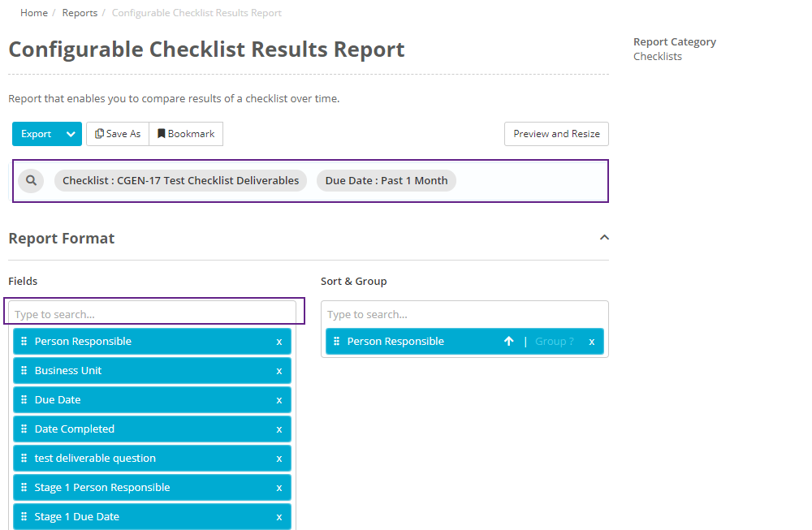Click the Save As clipboard icon
Image resolution: width=812 pixels, height=530 pixels.
pos(97,133)
